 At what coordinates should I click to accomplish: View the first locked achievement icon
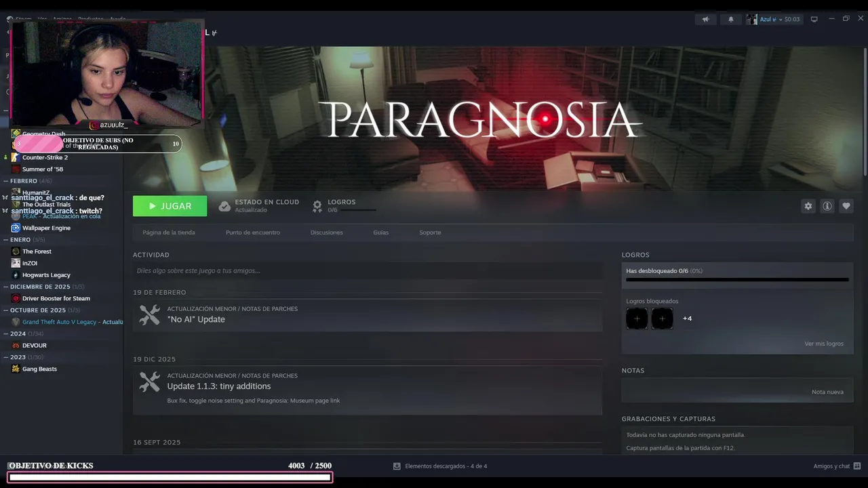click(x=637, y=319)
